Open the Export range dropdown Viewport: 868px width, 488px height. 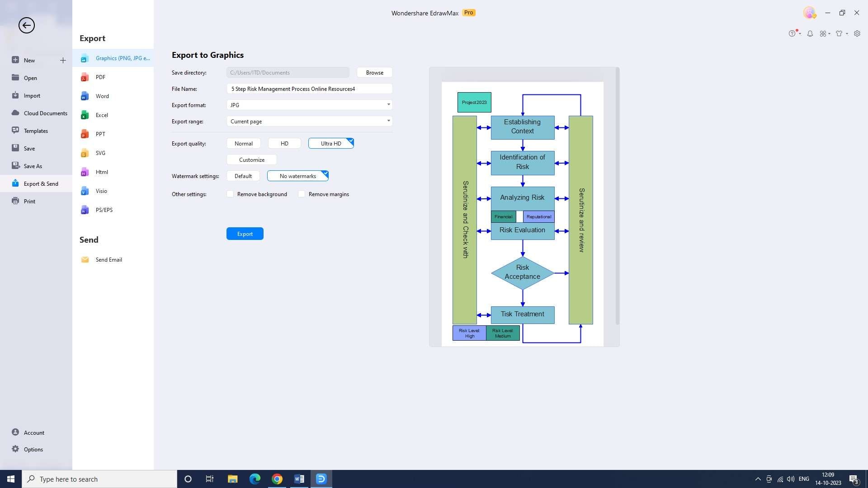pyautogui.click(x=388, y=121)
